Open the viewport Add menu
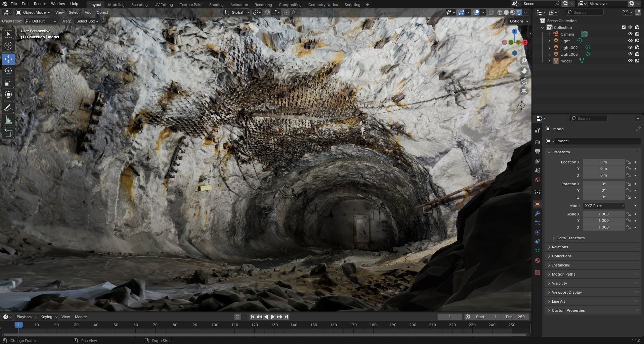This screenshot has height=344, width=644. click(x=88, y=12)
